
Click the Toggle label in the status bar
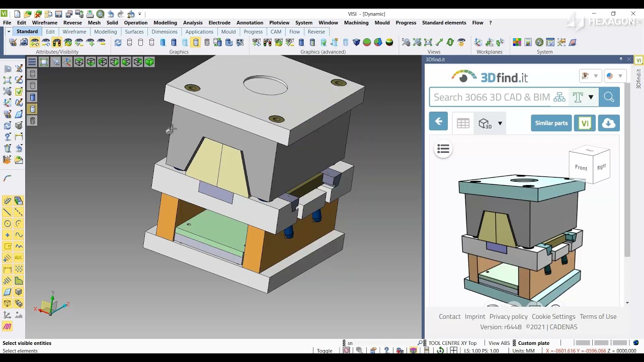pyautogui.click(x=325, y=351)
